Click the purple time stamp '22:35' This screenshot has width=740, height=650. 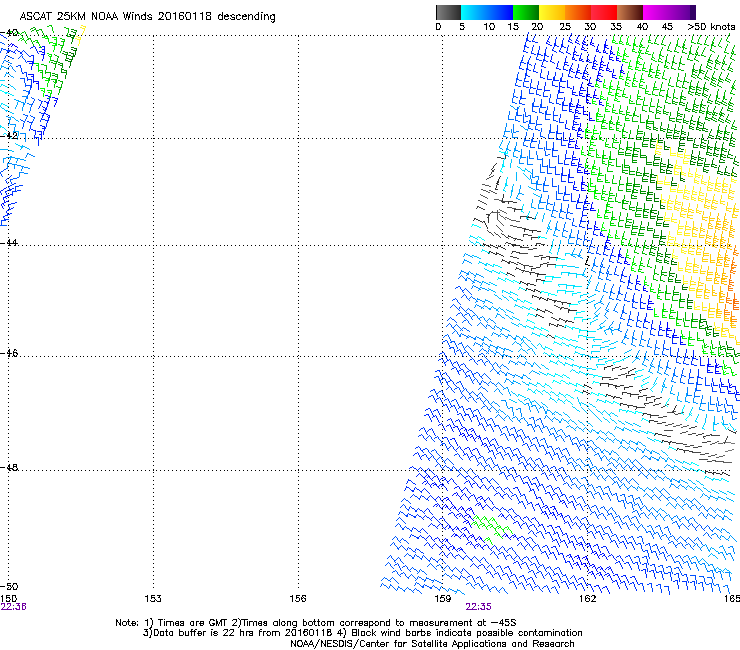[479, 607]
